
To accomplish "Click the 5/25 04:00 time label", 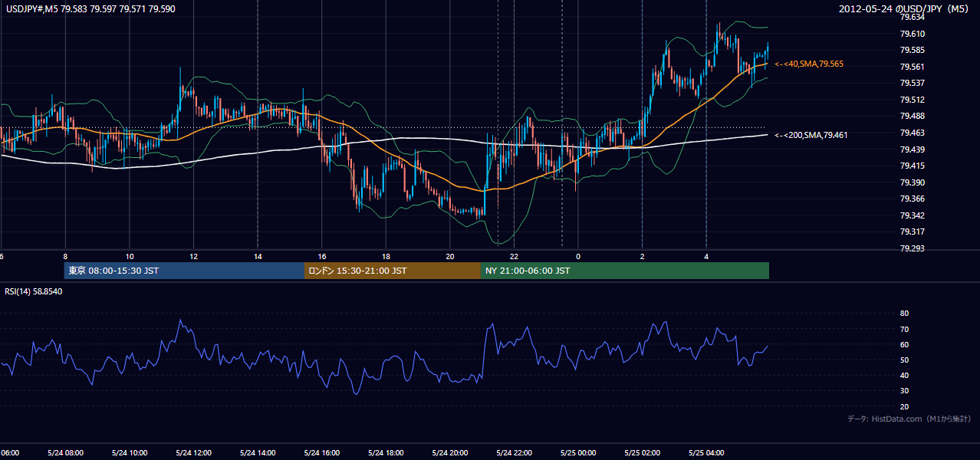I will [x=706, y=453].
